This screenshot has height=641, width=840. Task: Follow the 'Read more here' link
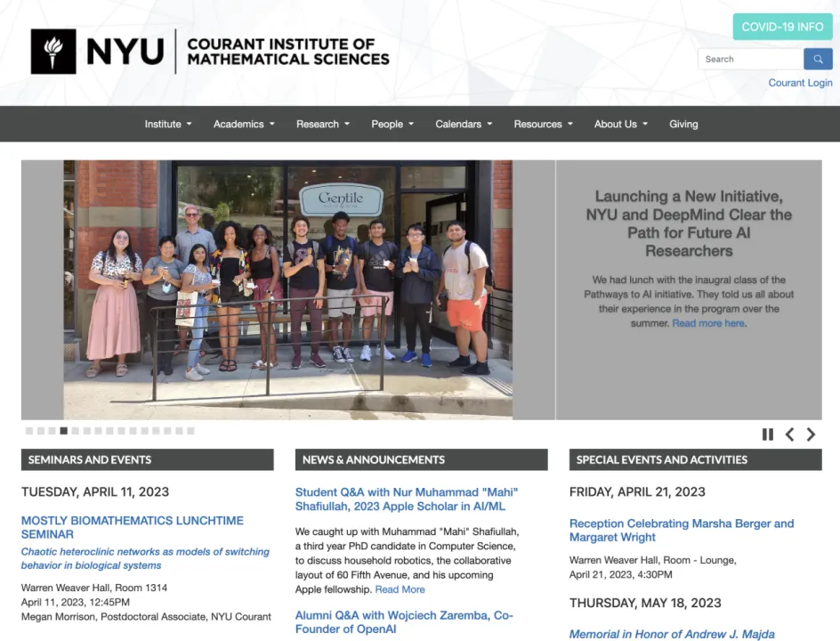point(708,323)
